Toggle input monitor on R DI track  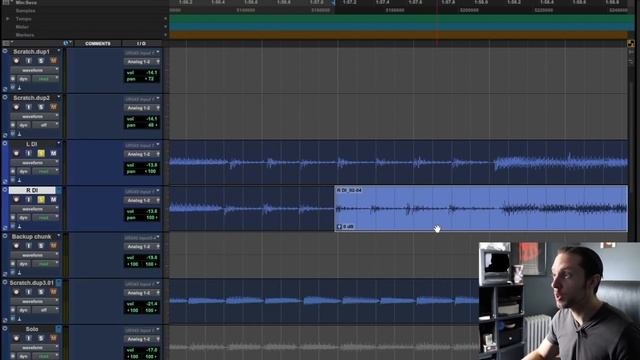coord(29,200)
